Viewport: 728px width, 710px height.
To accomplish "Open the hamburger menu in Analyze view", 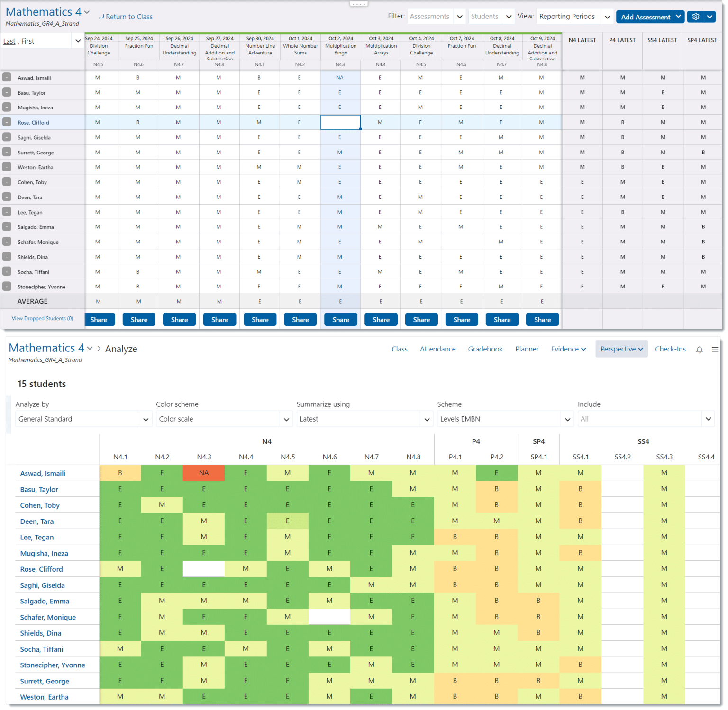I will click(715, 350).
